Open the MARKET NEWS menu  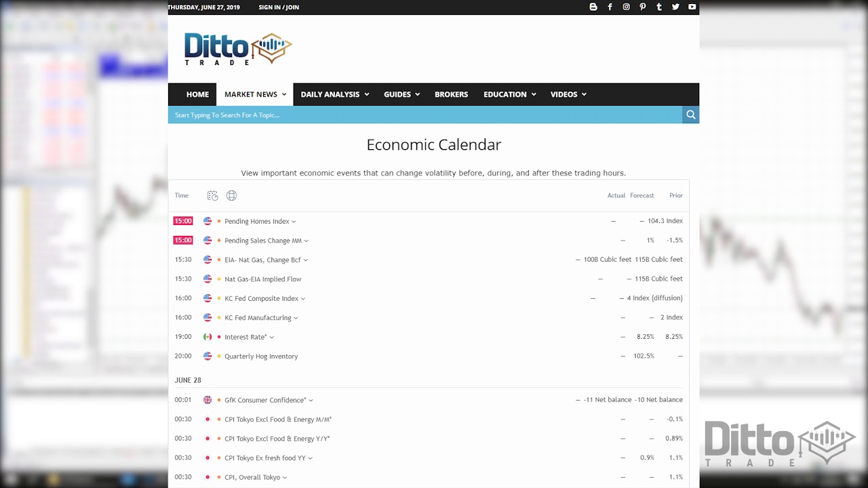255,94
